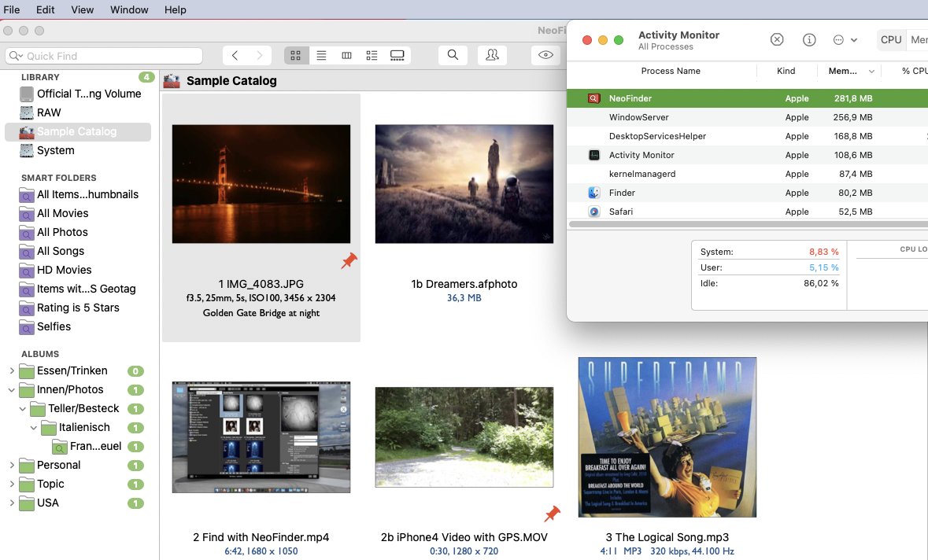
Task: Select the NeoFinder process row
Action: pos(747,98)
